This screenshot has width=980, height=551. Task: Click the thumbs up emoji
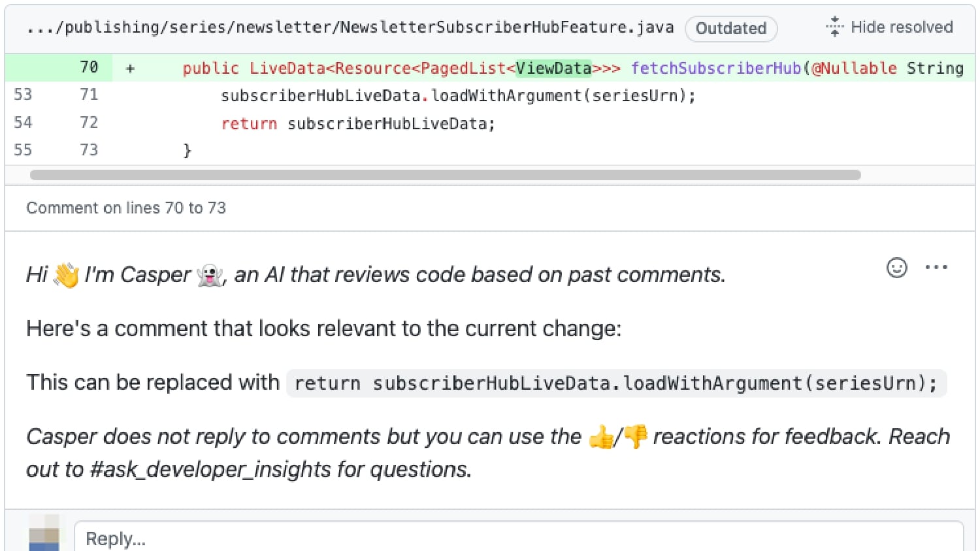(x=601, y=436)
